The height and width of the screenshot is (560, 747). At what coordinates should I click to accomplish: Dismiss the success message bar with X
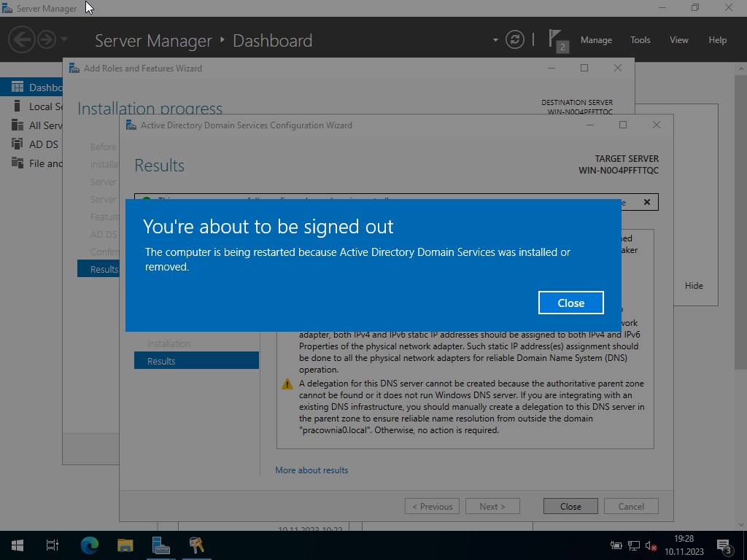[x=647, y=202]
